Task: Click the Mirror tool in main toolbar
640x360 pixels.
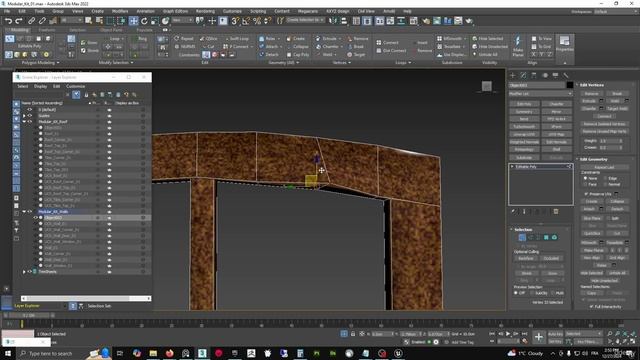Action: pyautogui.click(x=333, y=20)
